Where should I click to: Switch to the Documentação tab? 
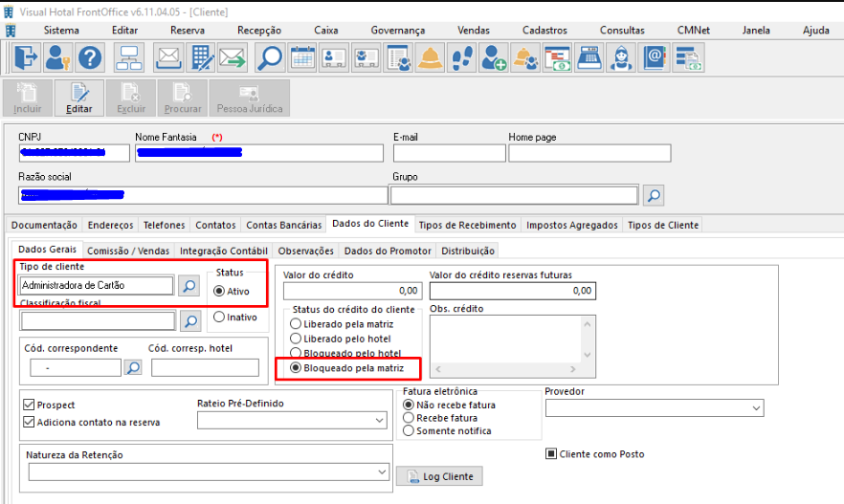(x=44, y=225)
